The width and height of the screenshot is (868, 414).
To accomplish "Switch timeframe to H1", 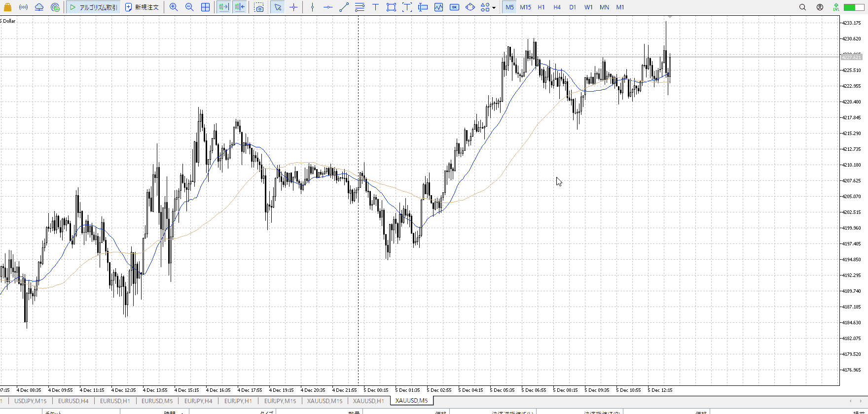I will pos(541,7).
